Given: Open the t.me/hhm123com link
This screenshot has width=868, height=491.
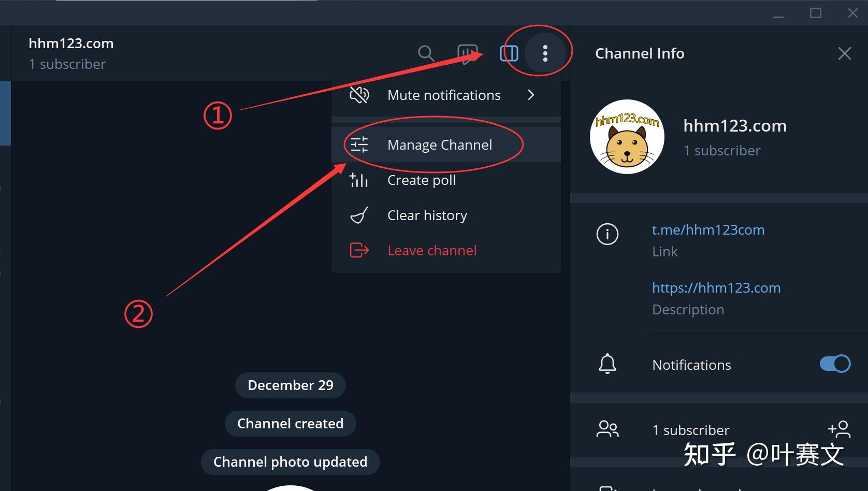Looking at the screenshot, I should [707, 230].
